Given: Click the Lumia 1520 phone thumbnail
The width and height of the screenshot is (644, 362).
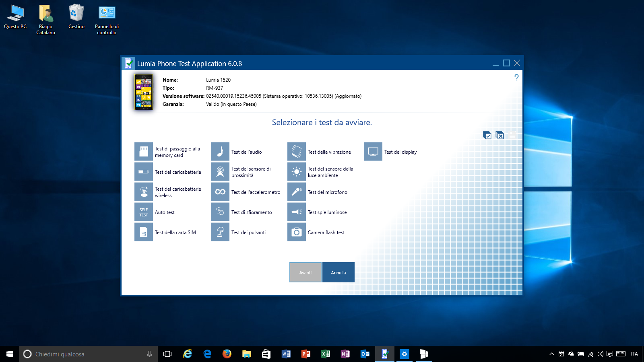Looking at the screenshot, I should 144,92.
